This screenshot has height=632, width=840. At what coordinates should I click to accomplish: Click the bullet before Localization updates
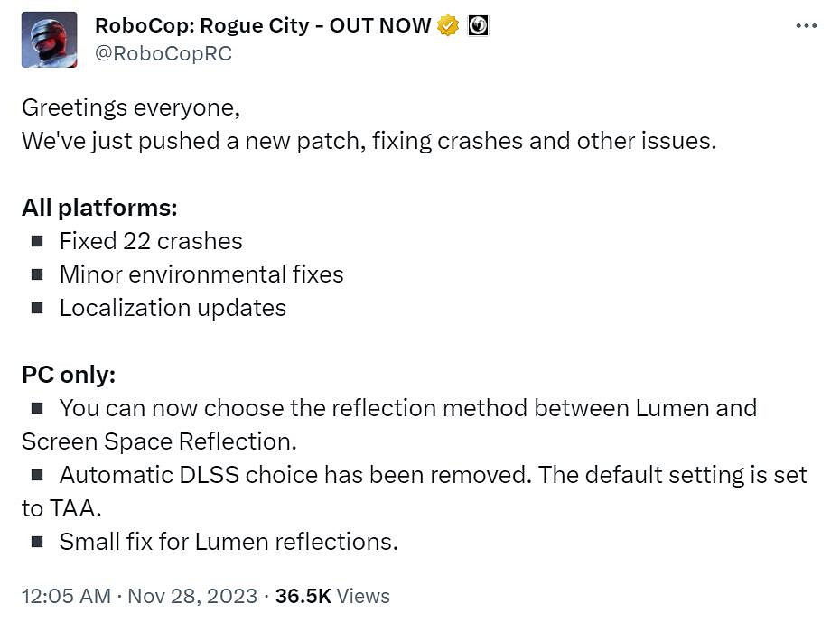click(x=37, y=308)
